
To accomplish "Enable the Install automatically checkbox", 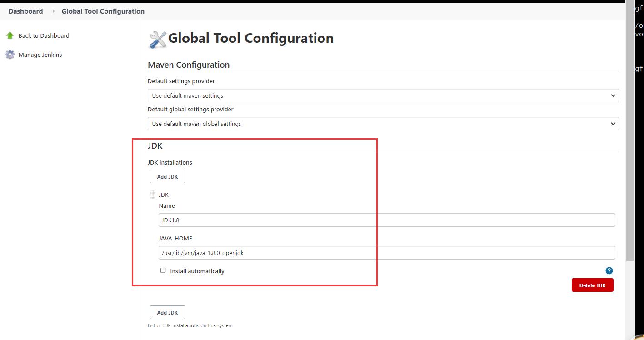I will coord(163,270).
